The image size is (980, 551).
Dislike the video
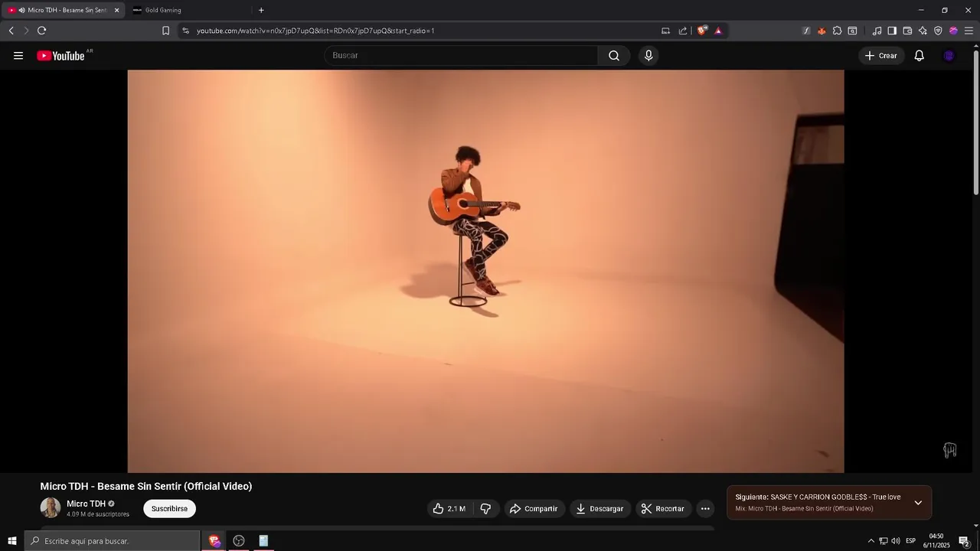pos(485,509)
